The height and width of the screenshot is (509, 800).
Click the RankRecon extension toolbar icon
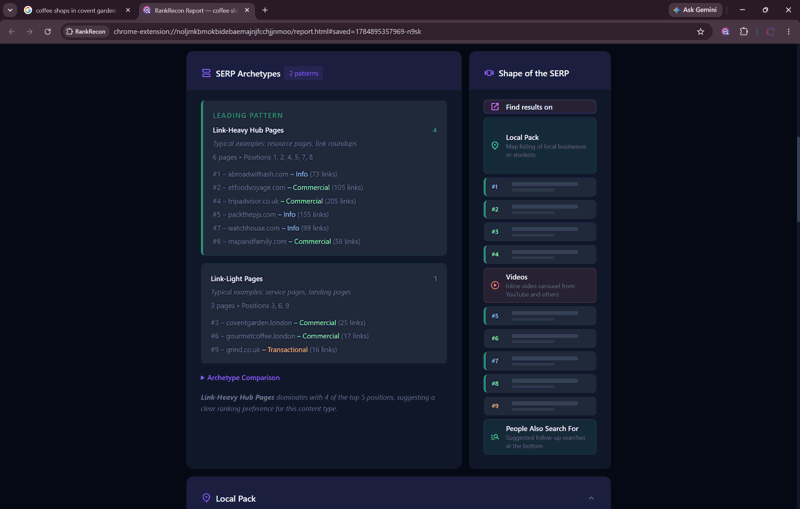coord(725,32)
